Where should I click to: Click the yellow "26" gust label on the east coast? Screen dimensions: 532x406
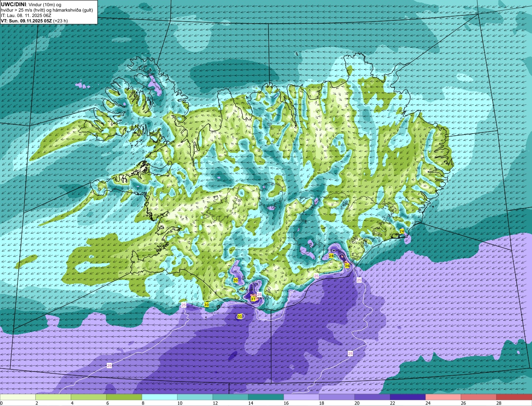click(x=402, y=231)
